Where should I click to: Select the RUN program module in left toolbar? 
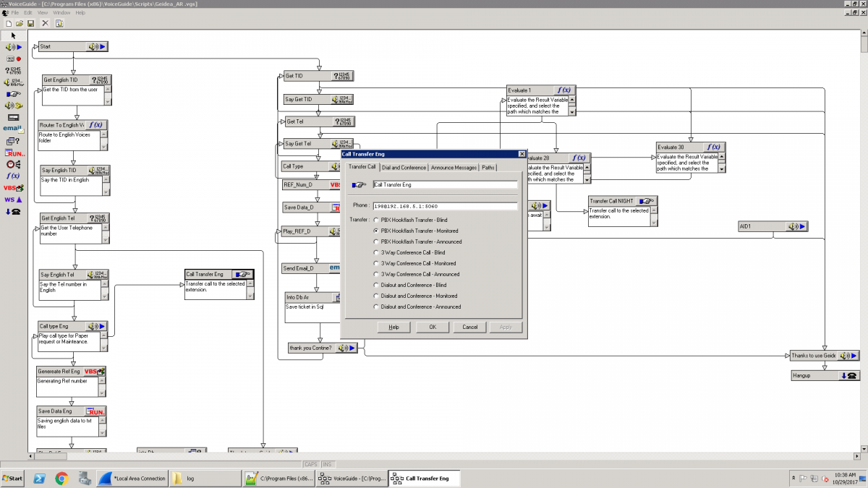pyautogui.click(x=13, y=153)
